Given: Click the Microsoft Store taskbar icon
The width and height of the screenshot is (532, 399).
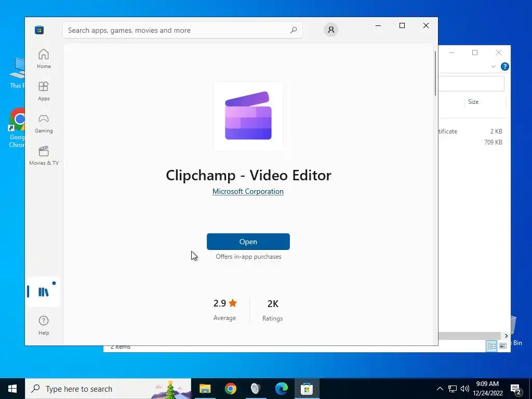Looking at the screenshot, I should [x=307, y=389].
